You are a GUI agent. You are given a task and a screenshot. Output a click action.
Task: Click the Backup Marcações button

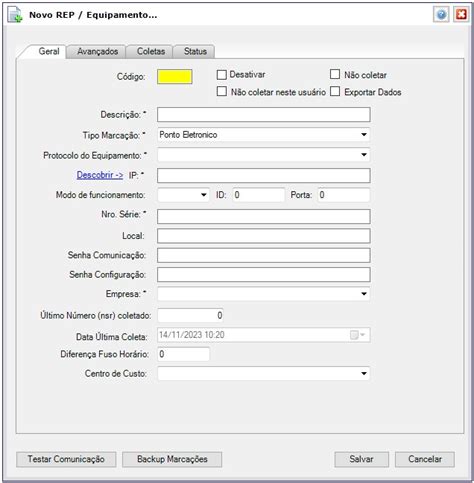coord(172,459)
